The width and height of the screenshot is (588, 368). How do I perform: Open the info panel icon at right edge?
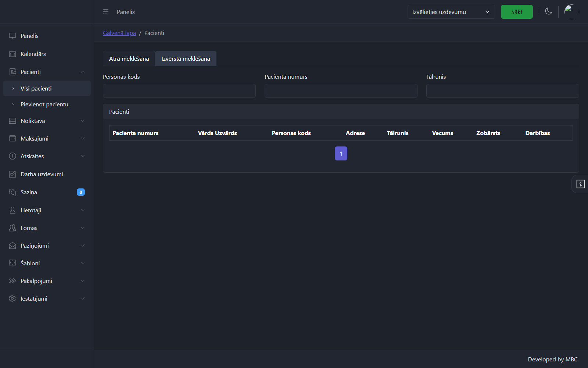[580, 184]
